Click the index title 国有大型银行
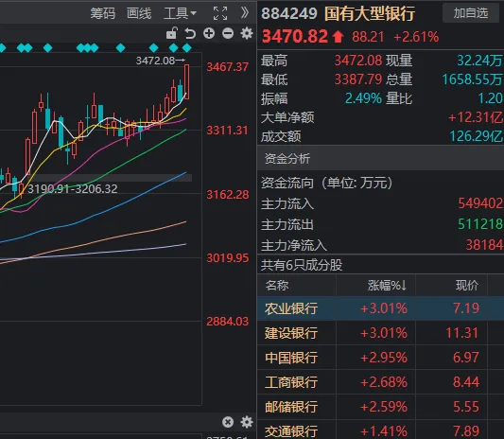The image size is (504, 439). (370, 14)
